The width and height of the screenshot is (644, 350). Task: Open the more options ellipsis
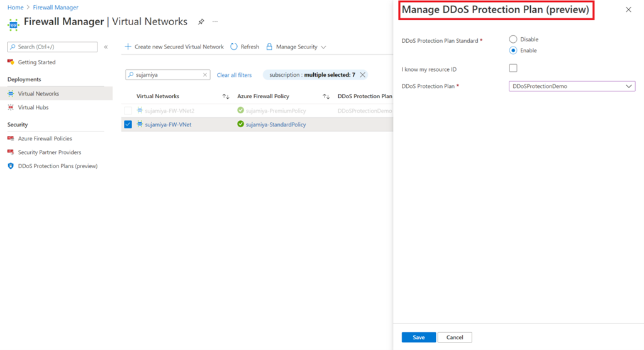215,21
